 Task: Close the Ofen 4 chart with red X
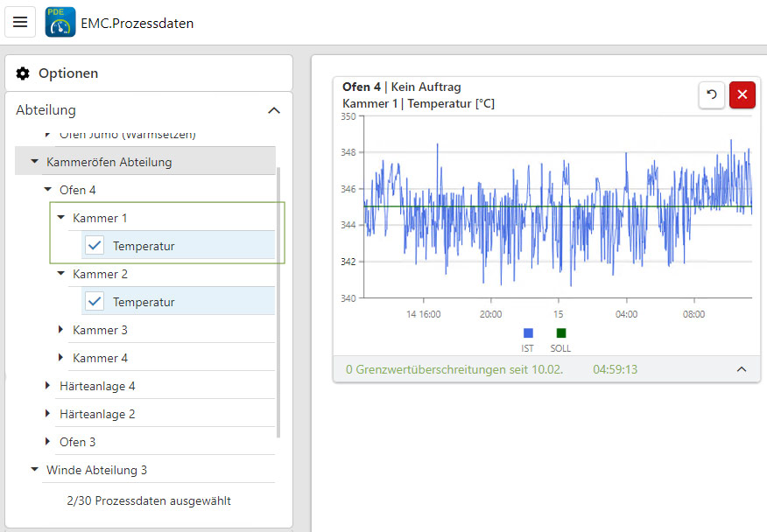click(x=742, y=95)
